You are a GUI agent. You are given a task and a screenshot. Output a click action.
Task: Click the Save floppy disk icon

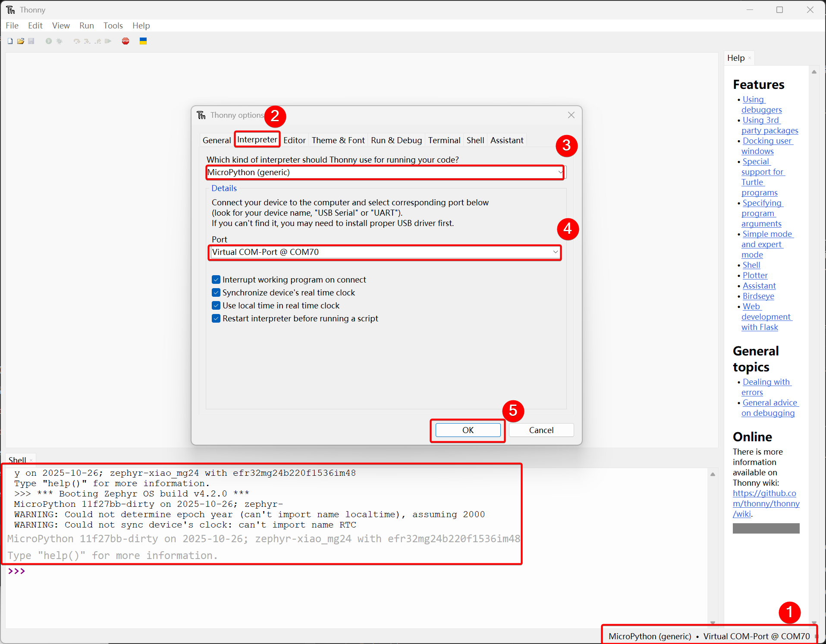31,41
